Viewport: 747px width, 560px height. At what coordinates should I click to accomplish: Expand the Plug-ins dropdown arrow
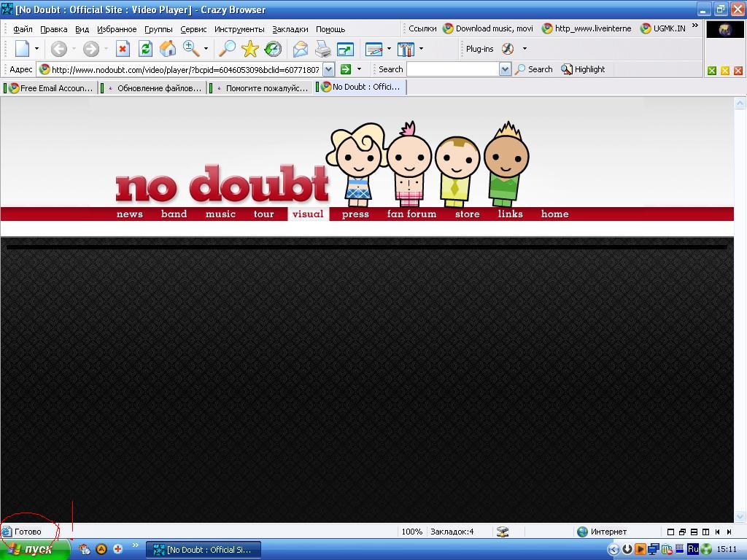click(x=525, y=49)
